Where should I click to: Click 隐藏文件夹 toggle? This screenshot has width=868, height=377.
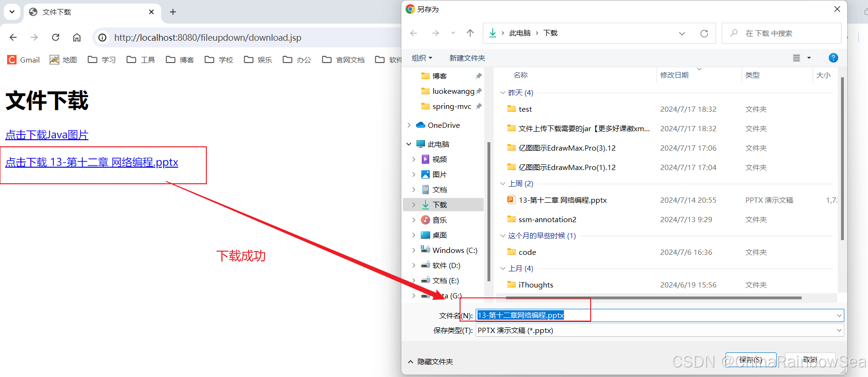coord(430,361)
